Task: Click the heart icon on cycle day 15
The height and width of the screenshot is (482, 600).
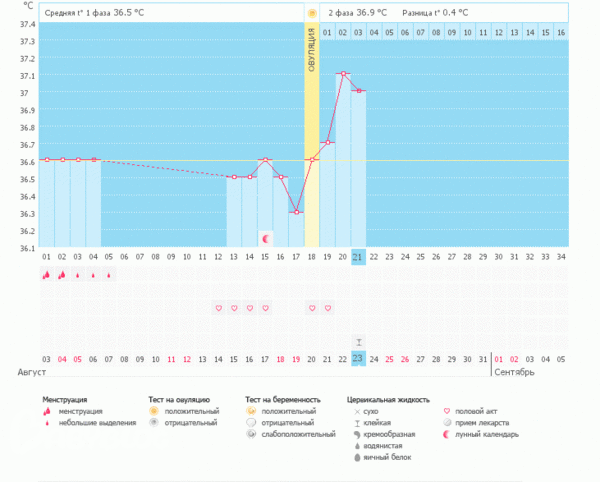Action: click(265, 308)
